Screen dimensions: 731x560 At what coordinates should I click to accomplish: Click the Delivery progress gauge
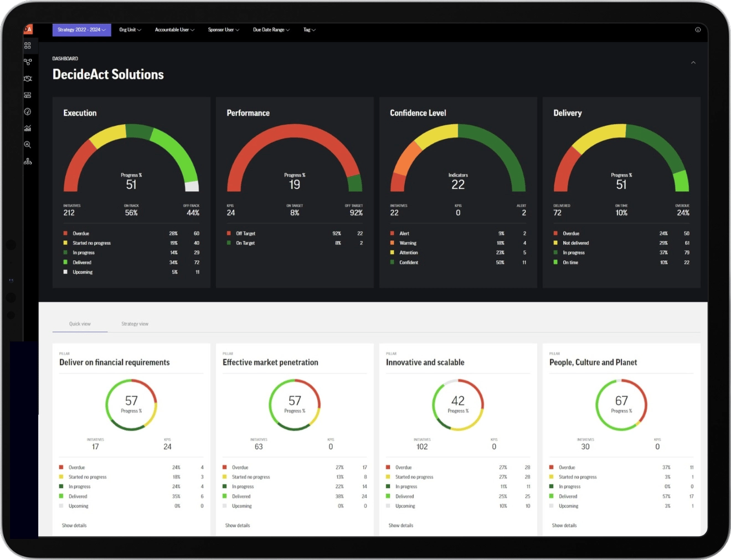(621, 158)
